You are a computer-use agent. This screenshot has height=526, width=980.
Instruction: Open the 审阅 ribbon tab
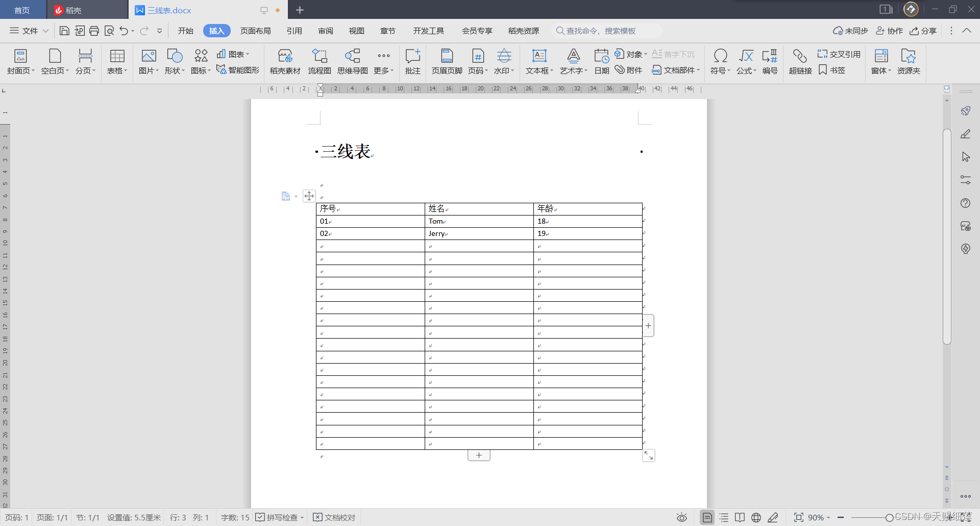(x=326, y=31)
